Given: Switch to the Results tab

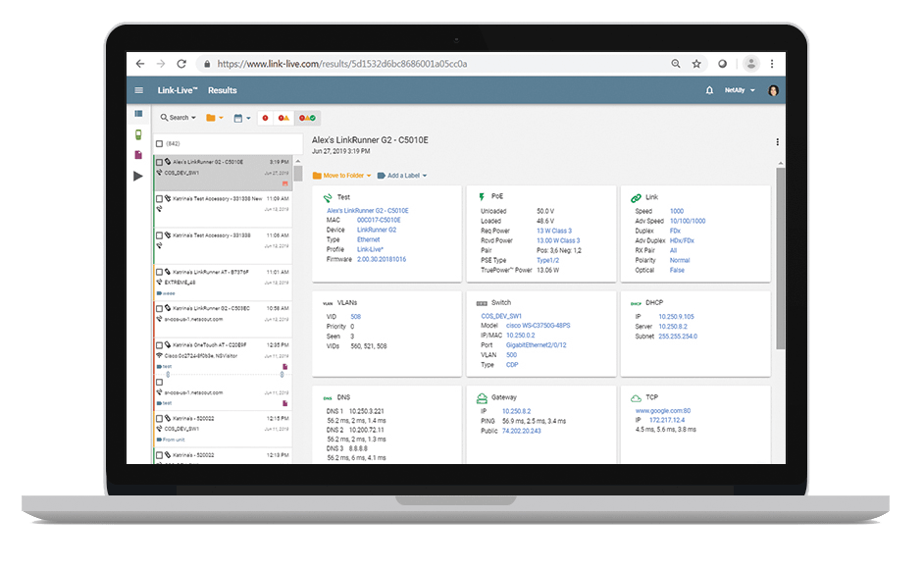Looking at the screenshot, I should (222, 90).
